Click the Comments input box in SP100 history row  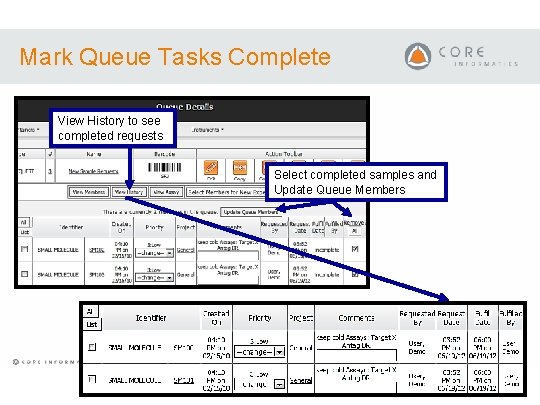356,355
